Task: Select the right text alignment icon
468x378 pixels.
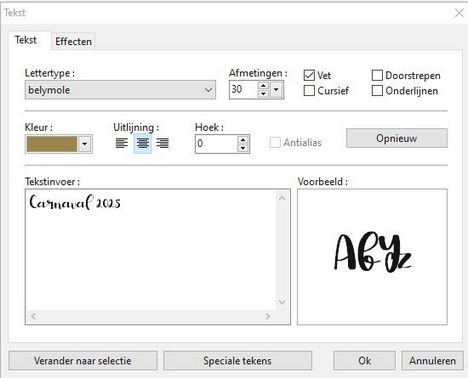Action: 163,143
